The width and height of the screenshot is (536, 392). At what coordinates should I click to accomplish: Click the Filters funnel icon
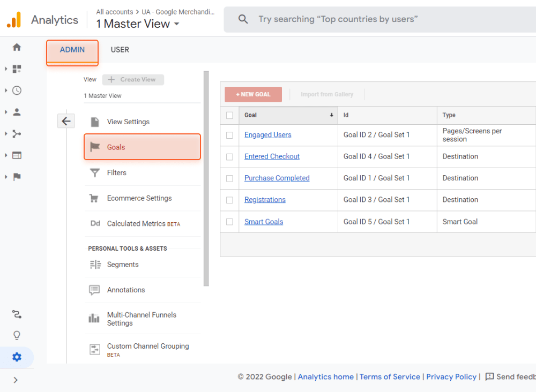95,173
